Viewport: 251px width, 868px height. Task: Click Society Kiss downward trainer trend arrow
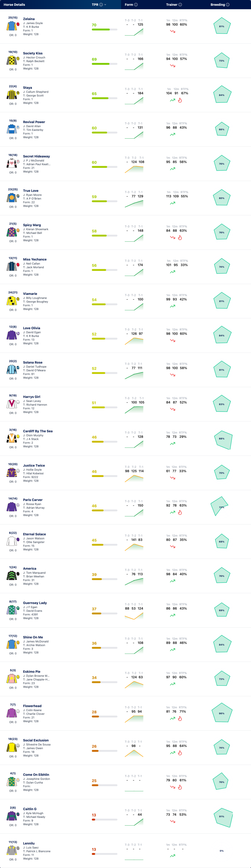173,66
